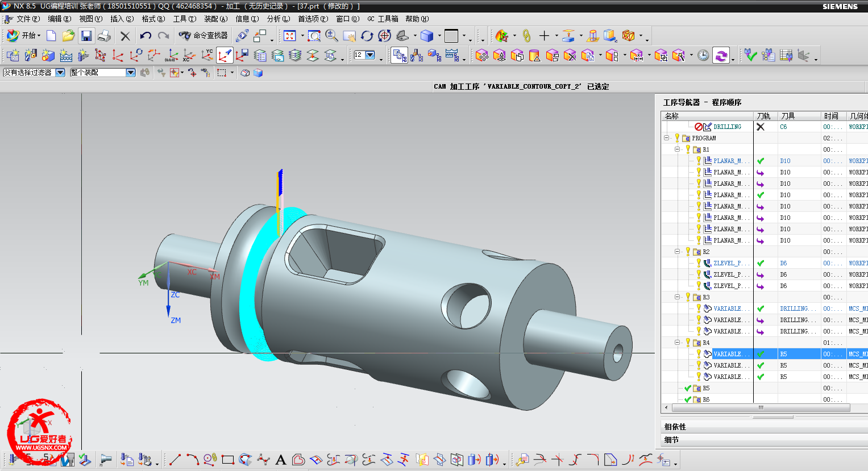Collapse the R1 program group

click(x=677, y=149)
